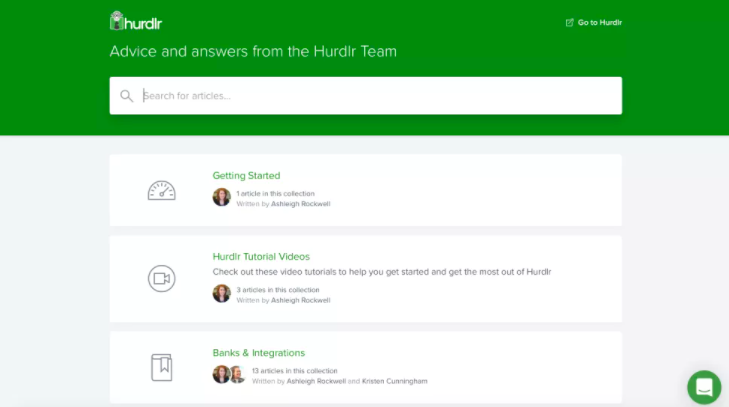The width and height of the screenshot is (729, 407).
Task: Click the Tutorial Videos description text
Action: tap(382, 272)
